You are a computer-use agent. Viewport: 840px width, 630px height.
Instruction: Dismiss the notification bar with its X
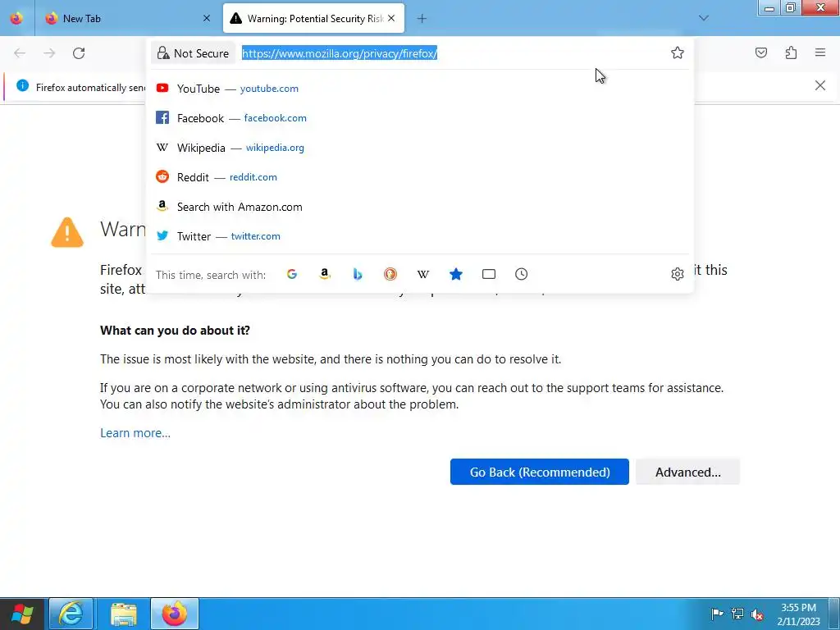point(819,85)
